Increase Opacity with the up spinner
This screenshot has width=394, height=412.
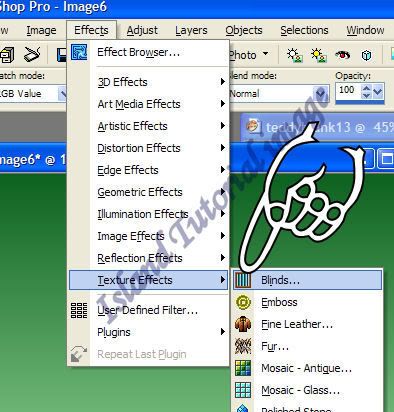pos(366,88)
